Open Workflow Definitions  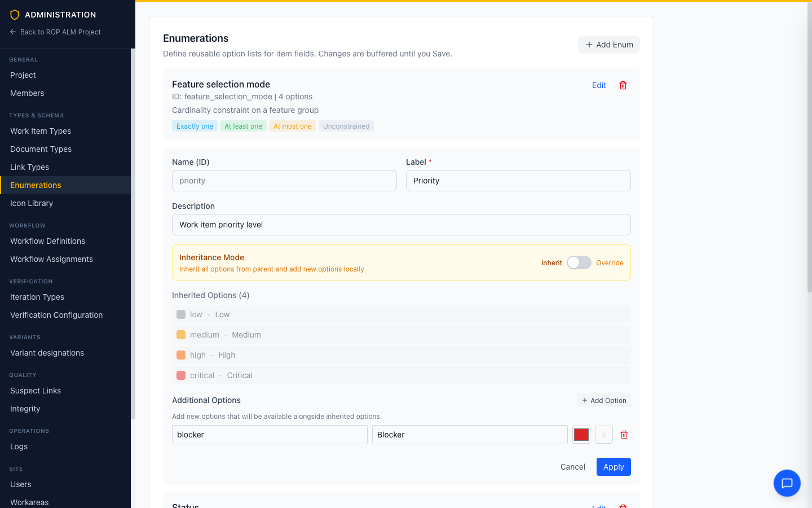pyautogui.click(x=65, y=241)
